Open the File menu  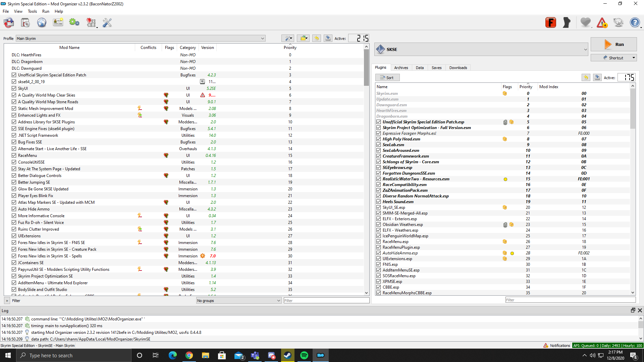tap(6, 11)
